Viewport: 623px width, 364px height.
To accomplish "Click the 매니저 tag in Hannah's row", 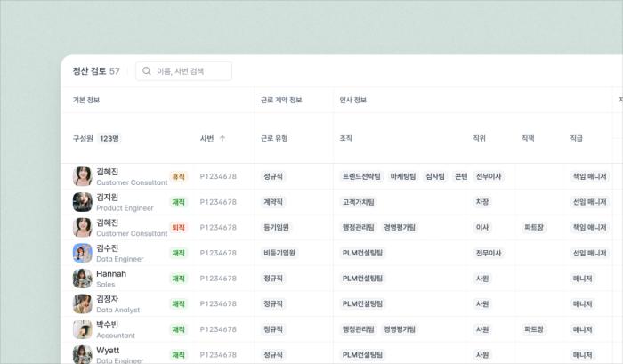I will (x=582, y=279).
